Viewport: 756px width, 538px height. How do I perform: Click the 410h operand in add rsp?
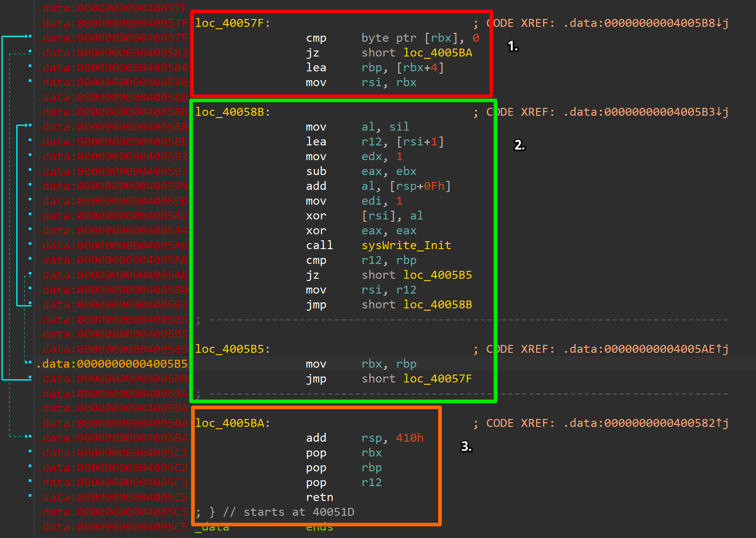[x=410, y=438]
